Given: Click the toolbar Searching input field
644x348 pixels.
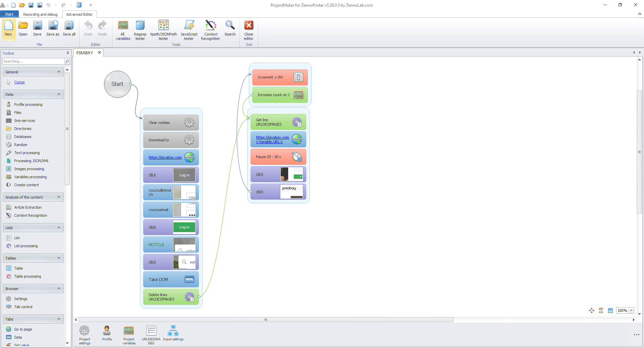Looking at the screenshot, I should tap(33, 61).
